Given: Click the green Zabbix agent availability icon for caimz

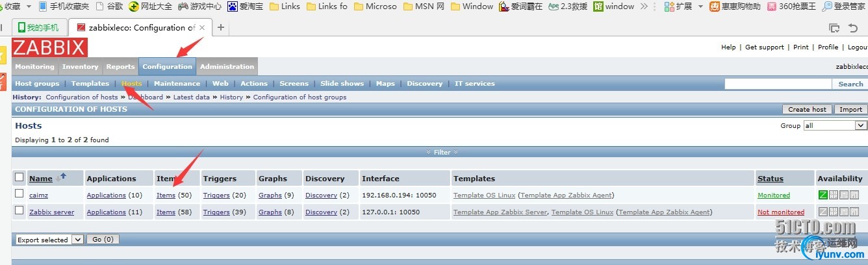Looking at the screenshot, I should click(x=823, y=195).
